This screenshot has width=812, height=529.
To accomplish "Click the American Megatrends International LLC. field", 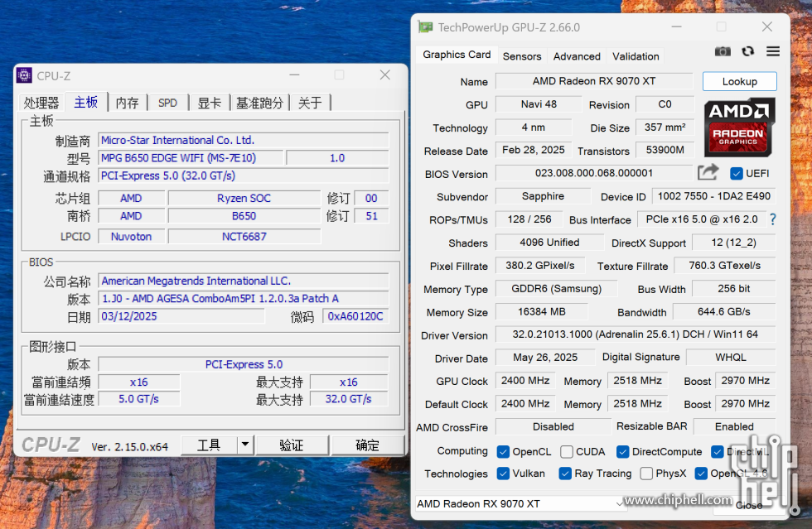I will [x=244, y=281].
